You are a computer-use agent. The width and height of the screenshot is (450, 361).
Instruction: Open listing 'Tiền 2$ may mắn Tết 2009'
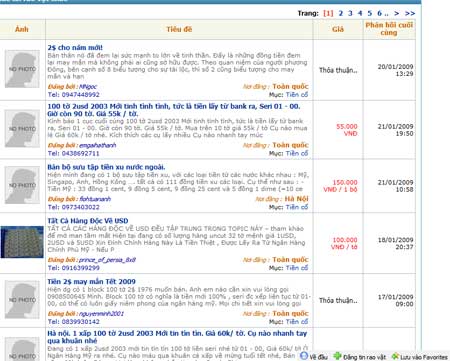[x=91, y=281]
